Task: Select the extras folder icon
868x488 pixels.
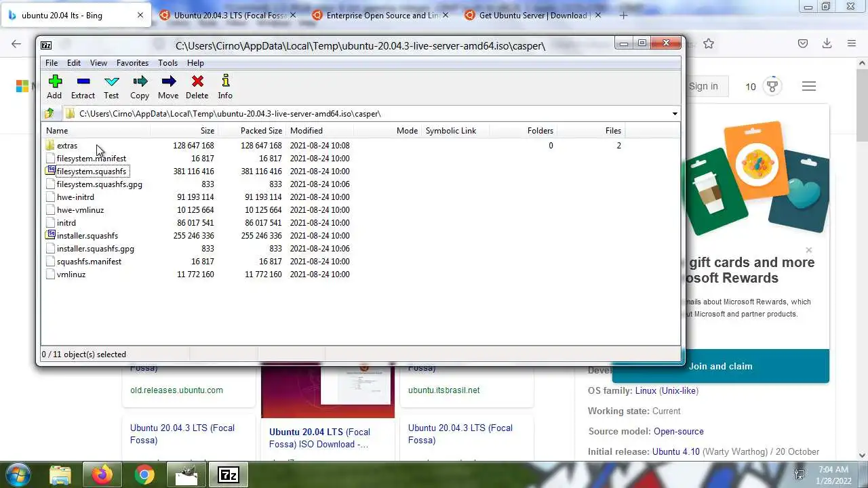Action: 50,146
